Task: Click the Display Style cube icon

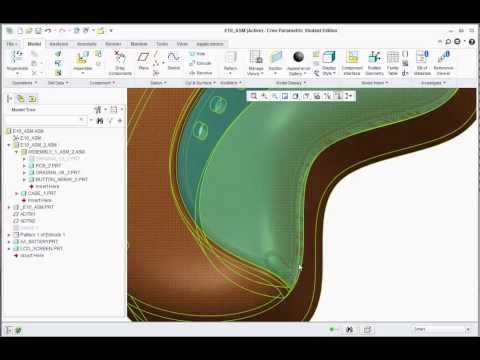Action: coord(329,57)
